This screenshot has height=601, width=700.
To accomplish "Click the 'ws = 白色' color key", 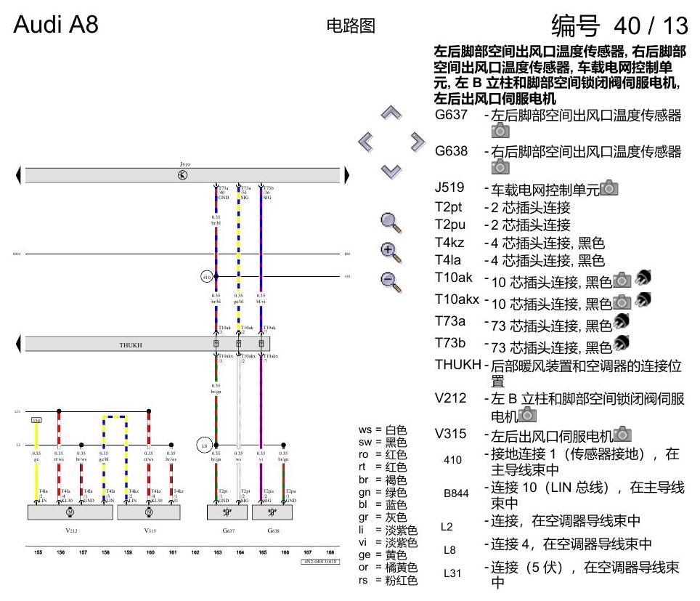I will pos(383,430).
